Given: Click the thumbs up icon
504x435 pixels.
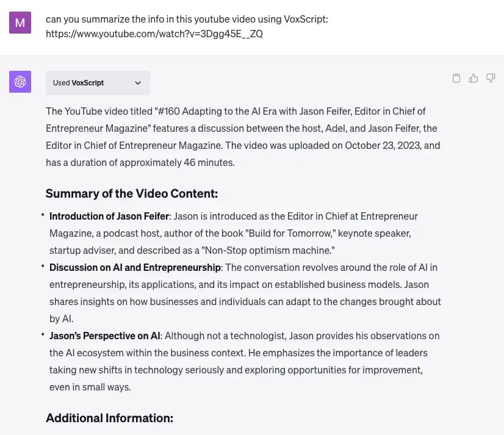Looking at the screenshot, I should click(x=473, y=78).
